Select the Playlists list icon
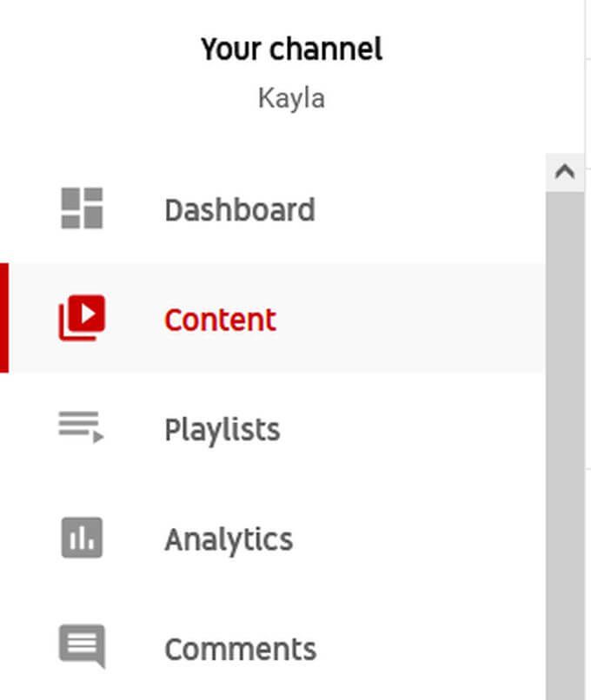591x700 pixels. coord(82,427)
